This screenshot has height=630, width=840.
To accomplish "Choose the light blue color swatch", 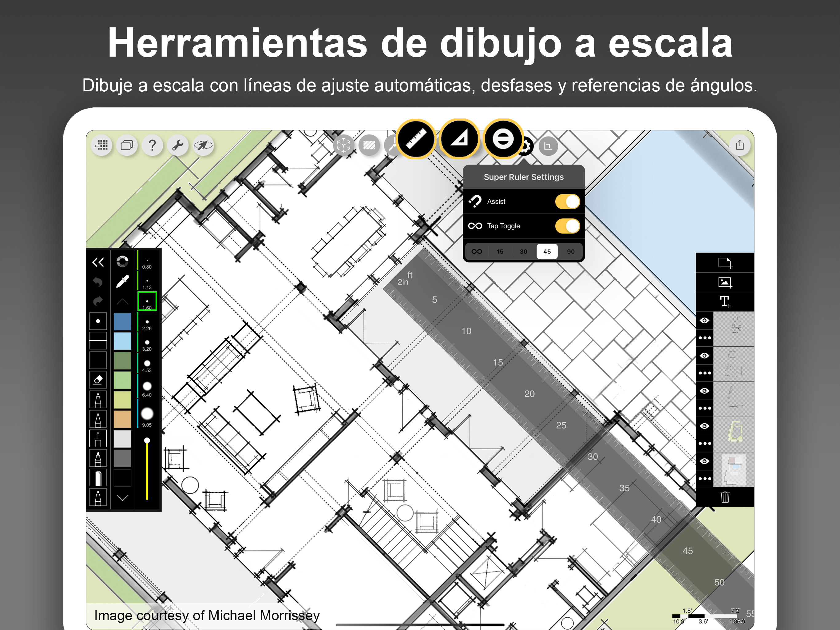I will [x=122, y=341].
